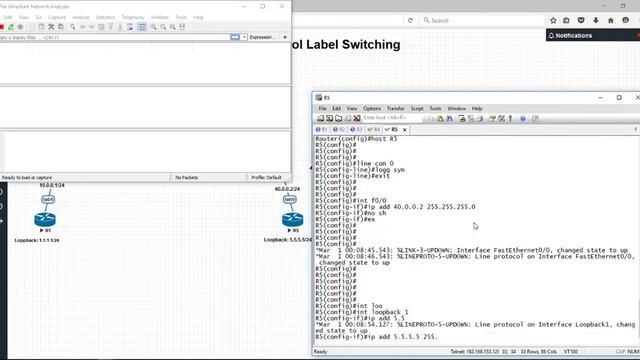Select R1 router icon in topology
640x360 pixels.
click(45, 220)
